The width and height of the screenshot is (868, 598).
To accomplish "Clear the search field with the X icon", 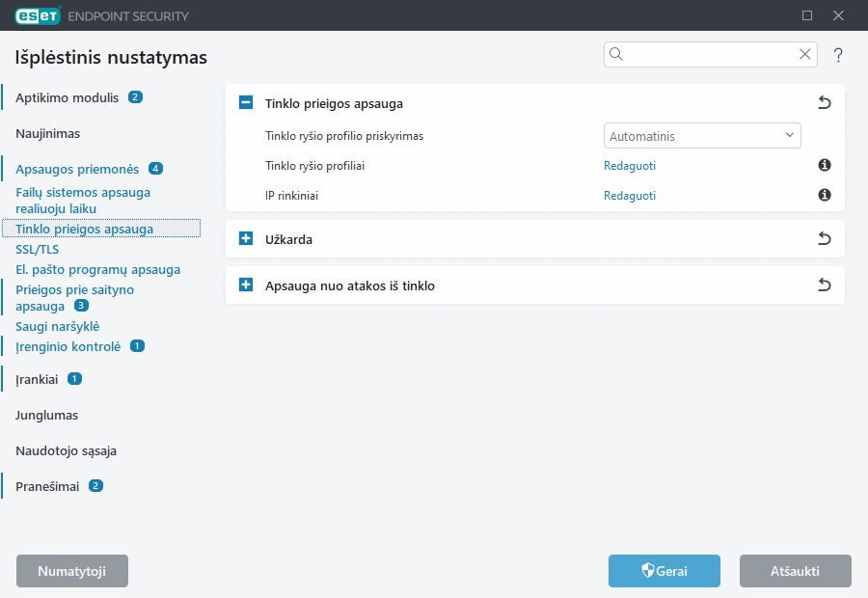I will [x=805, y=54].
